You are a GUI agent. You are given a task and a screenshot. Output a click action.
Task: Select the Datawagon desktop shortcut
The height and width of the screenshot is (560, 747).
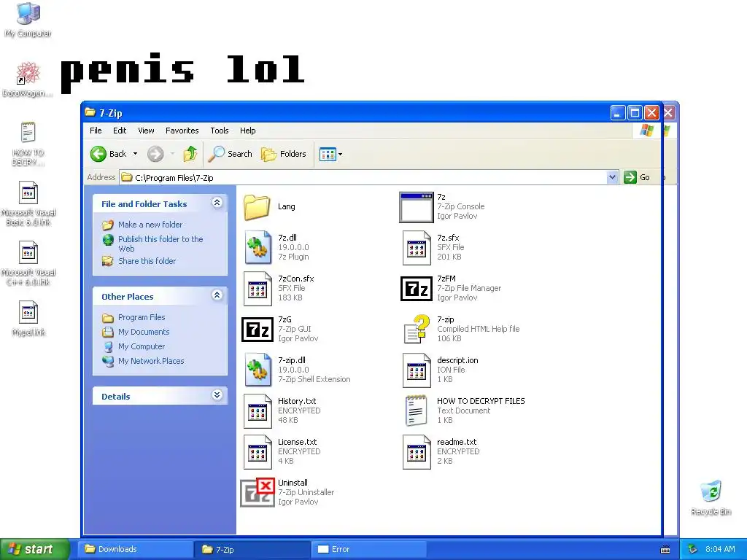[28, 79]
